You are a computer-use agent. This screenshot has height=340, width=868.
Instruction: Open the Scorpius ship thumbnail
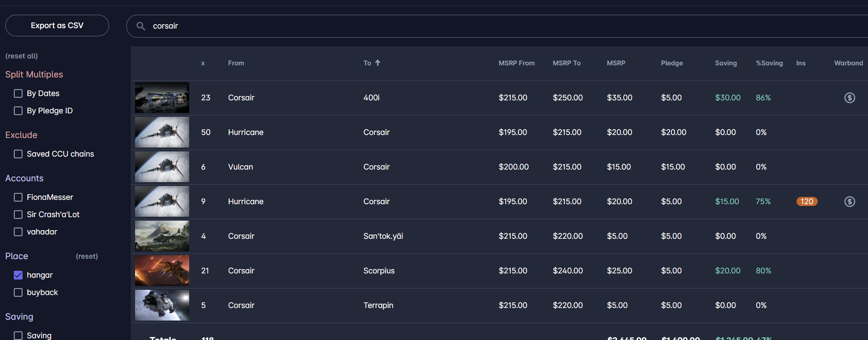point(162,271)
